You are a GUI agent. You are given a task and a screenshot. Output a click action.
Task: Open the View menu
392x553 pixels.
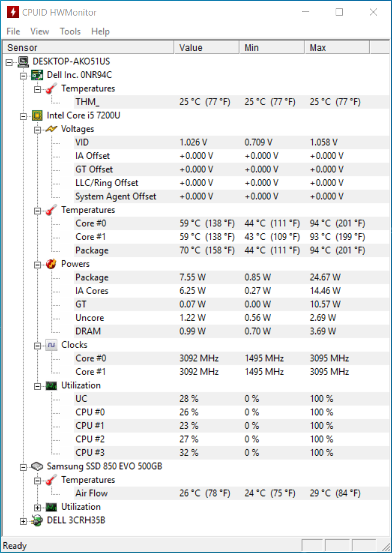[40, 31]
